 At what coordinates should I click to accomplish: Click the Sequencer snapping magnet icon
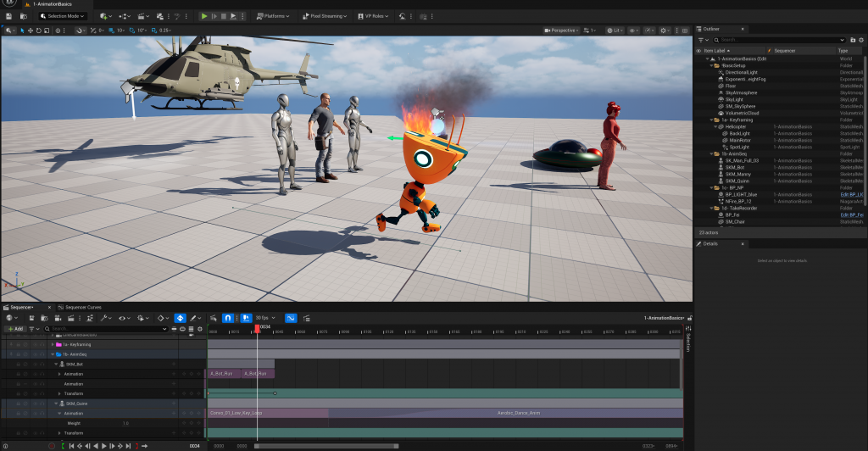[227, 318]
